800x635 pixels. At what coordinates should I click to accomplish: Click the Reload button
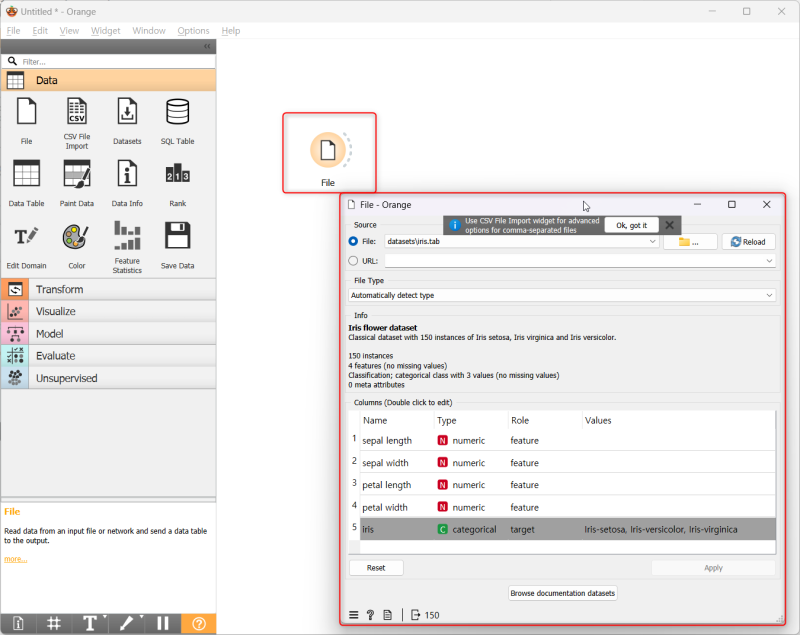[748, 242]
